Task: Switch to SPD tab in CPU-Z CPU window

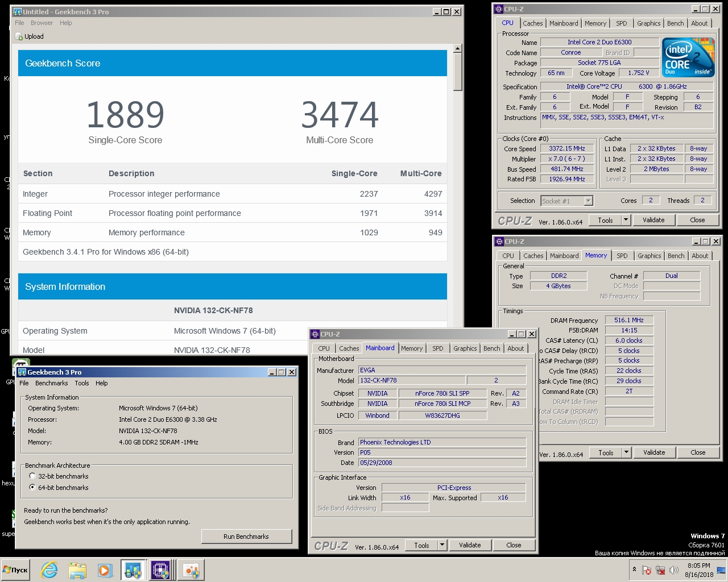Action: (x=622, y=23)
